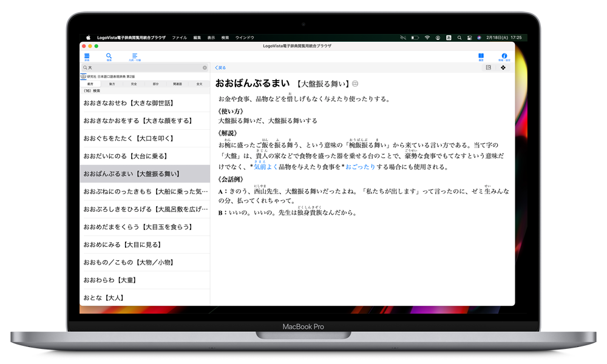The image size is (607, 364).
Task: Click the 研究社 日本語口語表現辞典 第2版 label
Action: coord(111,76)
